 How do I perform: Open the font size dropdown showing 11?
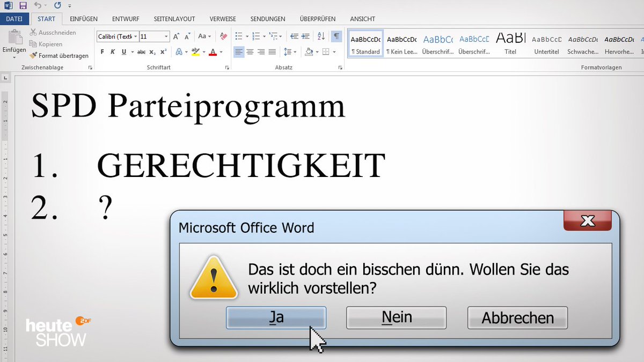[166, 36]
